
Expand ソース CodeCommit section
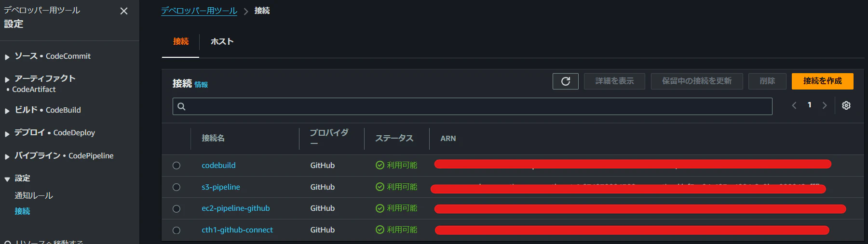tap(7, 57)
